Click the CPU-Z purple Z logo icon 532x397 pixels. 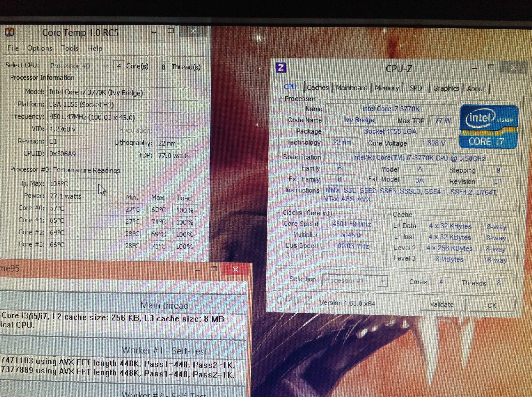(x=281, y=67)
